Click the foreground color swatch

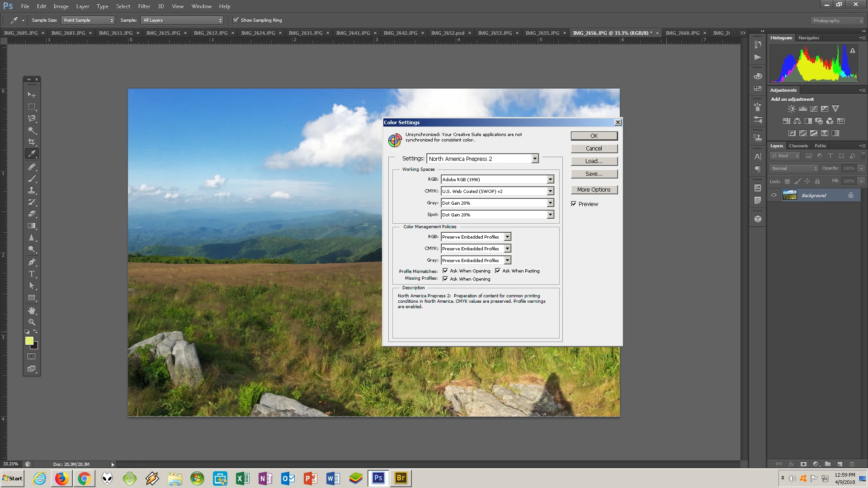tap(29, 341)
